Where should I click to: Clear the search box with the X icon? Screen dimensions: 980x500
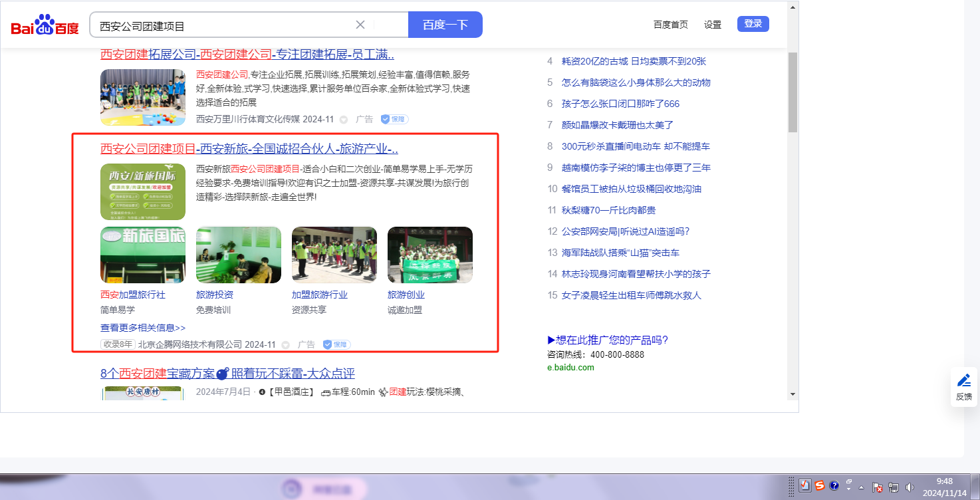point(360,25)
